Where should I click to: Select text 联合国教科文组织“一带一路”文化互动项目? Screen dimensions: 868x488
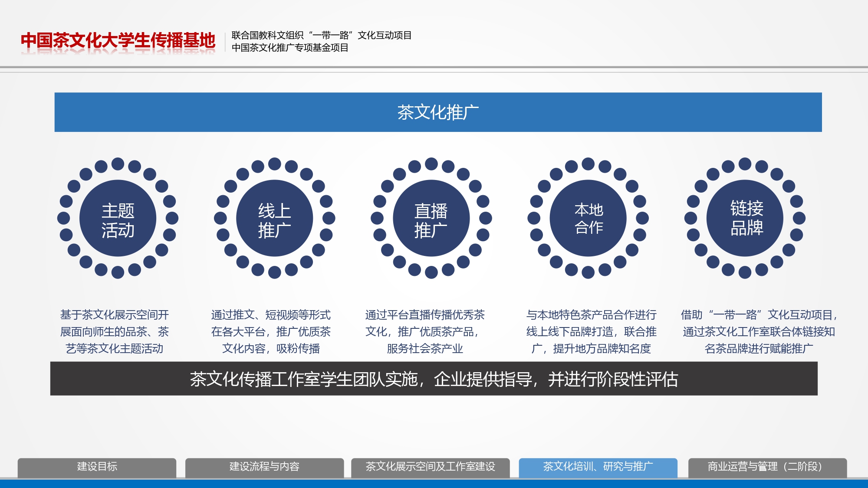pos(322,35)
